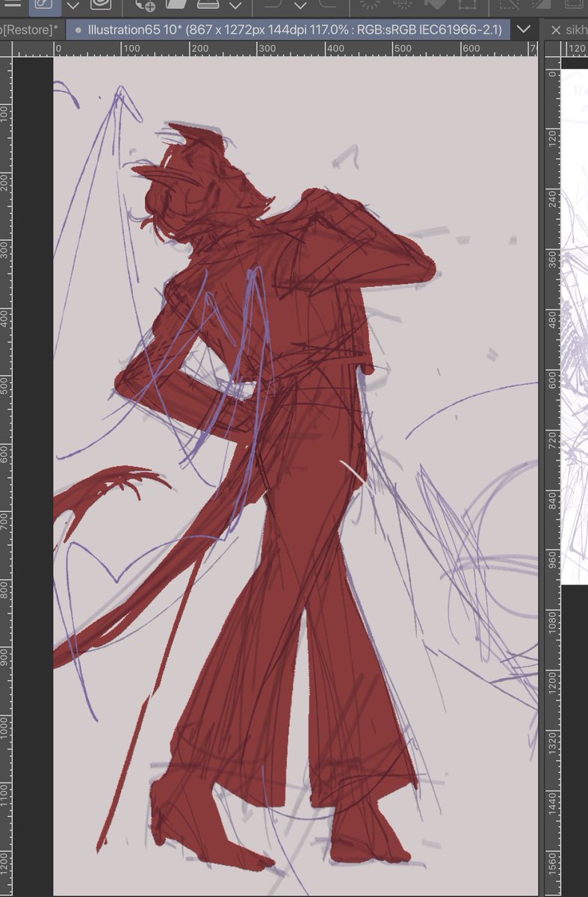Expand the arrow beside the highlighted tool icon
Image resolution: width=588 pixels, height=897 pixels.
tap(73, 6)
